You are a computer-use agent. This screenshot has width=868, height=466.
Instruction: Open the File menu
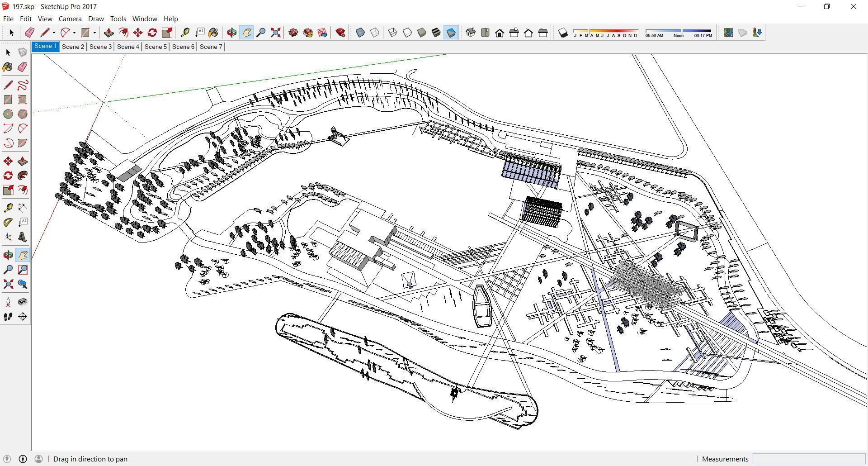click(8, 19)
